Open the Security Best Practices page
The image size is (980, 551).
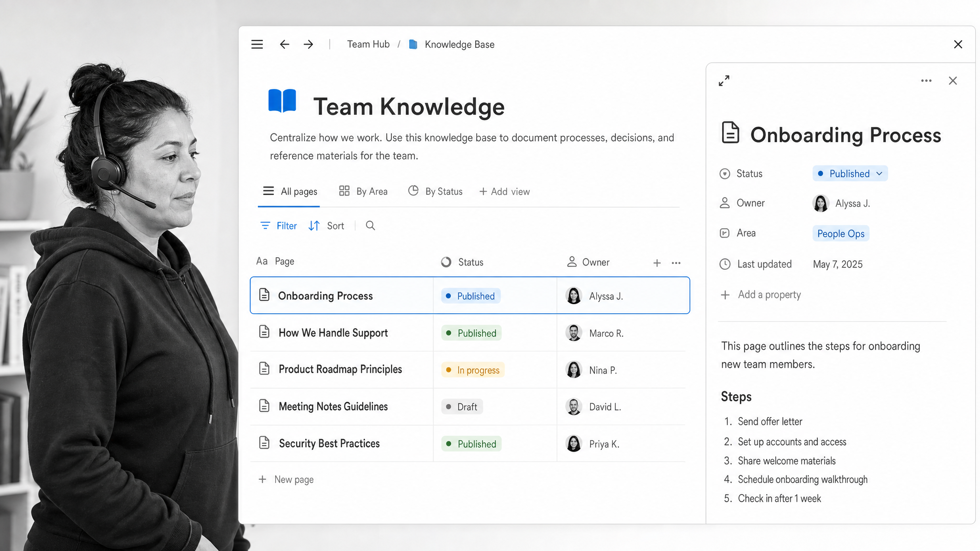click(329, 443)
